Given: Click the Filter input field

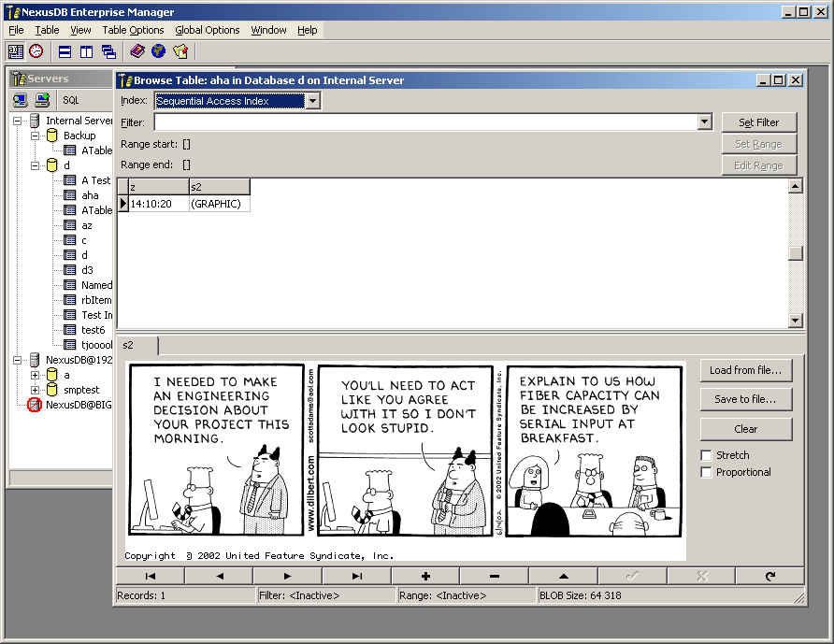Looking at the screenshot, I should click(425, 122).
